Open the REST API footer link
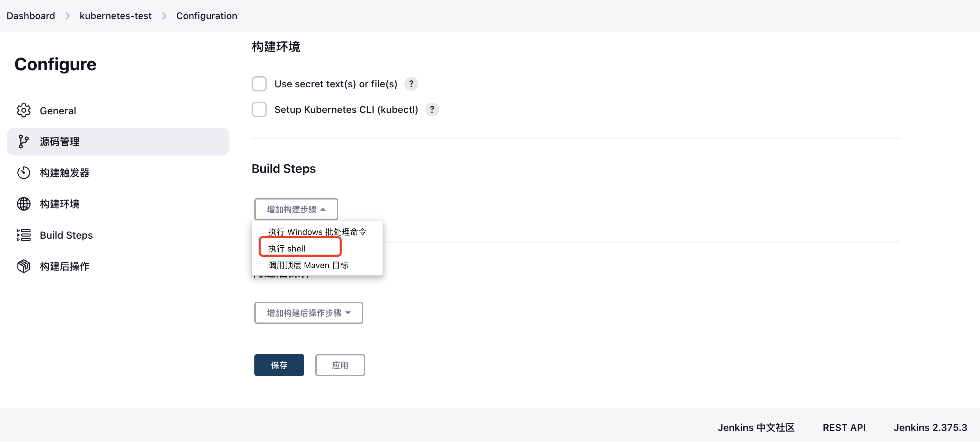The width and height of the screenshot is (980, 442). pyautogui.click(x=844, y=427)
